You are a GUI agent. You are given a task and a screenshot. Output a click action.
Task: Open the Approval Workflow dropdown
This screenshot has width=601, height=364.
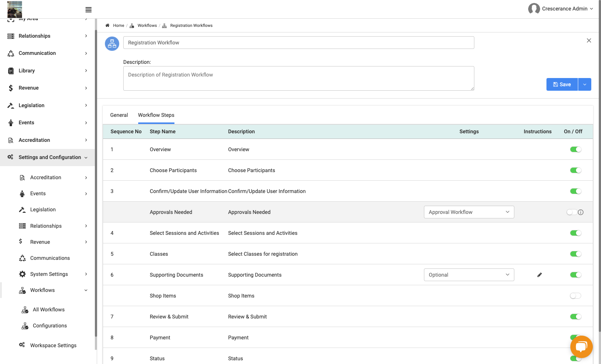[469, 212]
